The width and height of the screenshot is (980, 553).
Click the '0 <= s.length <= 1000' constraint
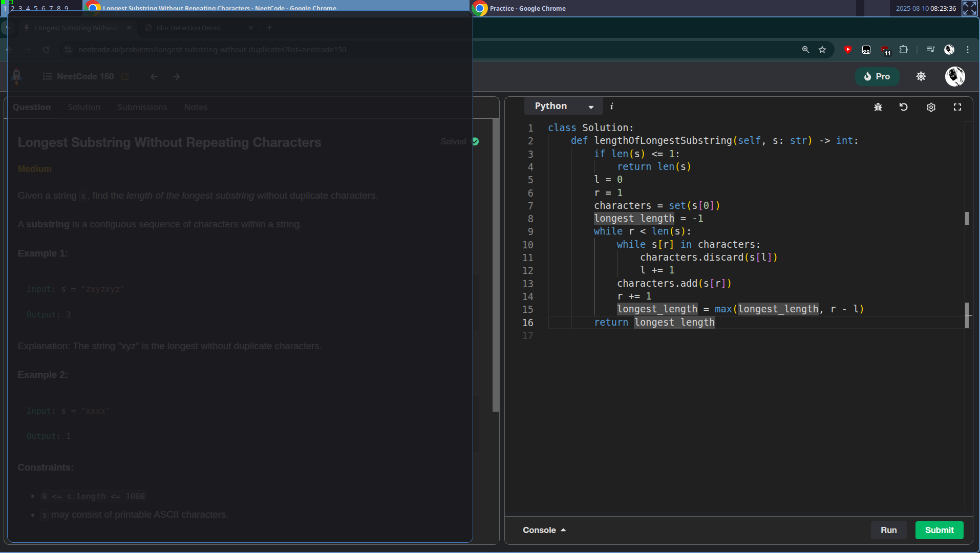coord(93,496)
